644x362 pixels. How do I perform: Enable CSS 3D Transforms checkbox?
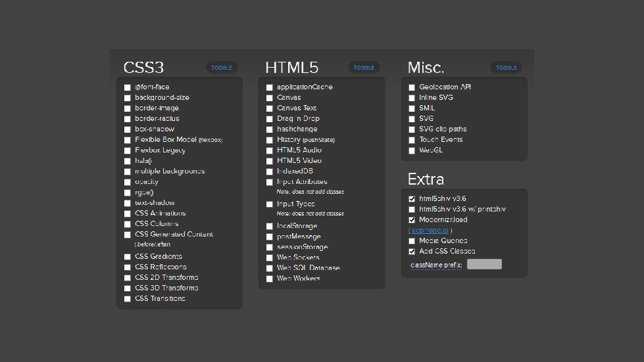tap(128, 288)
